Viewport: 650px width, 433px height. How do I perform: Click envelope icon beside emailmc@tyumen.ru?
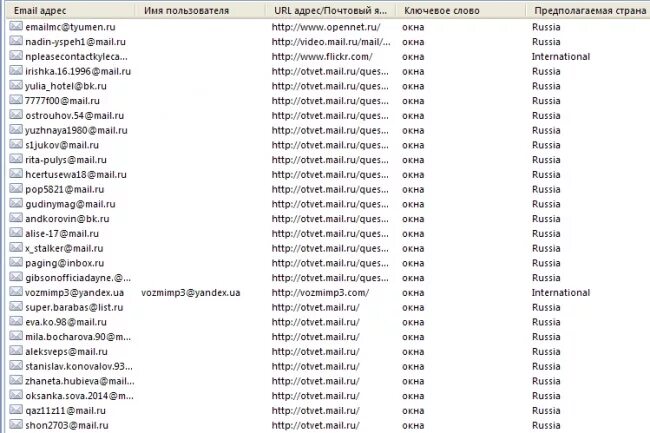pyautogui.click(x=16, y=27)
